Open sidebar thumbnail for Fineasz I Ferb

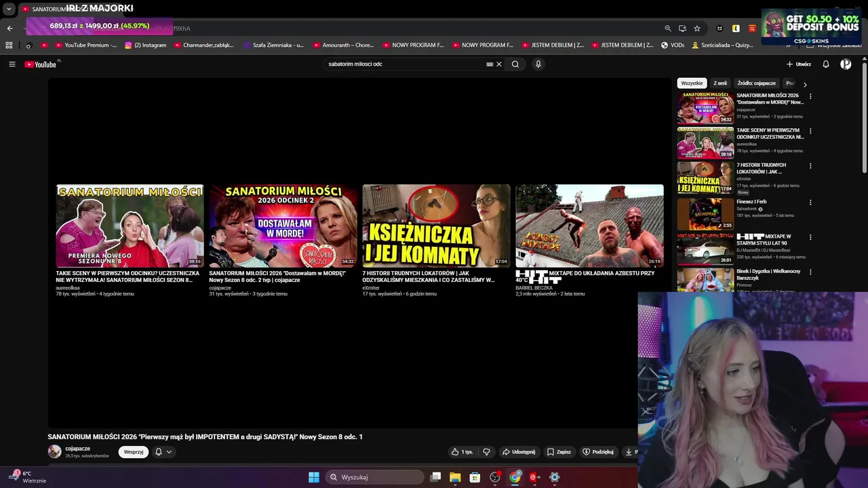pos(705,213)
